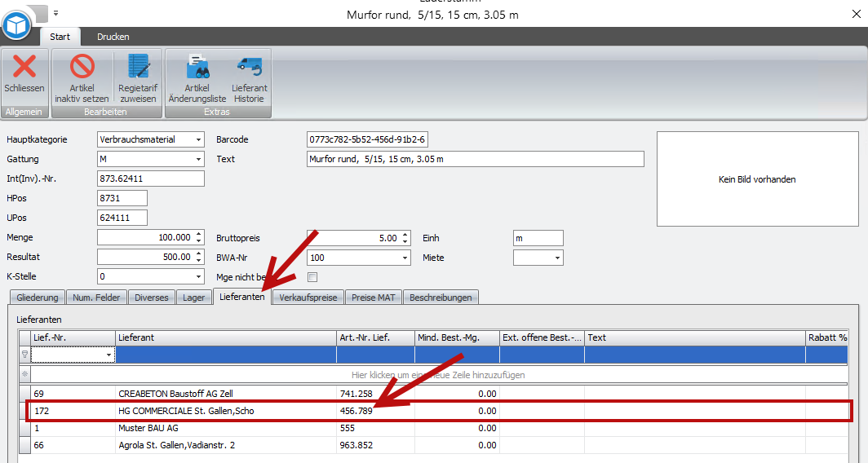Expand the Hauptkategorie dropdown
Screen dimensions: 868x463
198,140
